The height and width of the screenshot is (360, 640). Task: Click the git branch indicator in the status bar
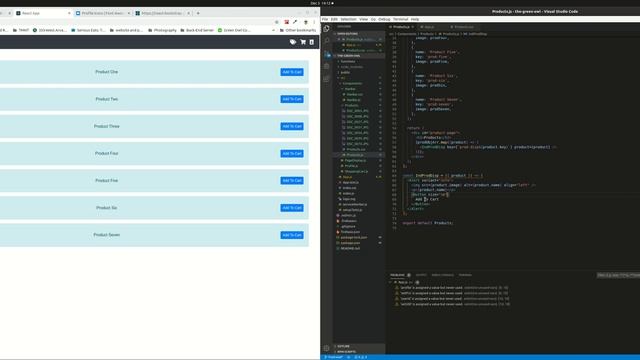pos(334,357)
